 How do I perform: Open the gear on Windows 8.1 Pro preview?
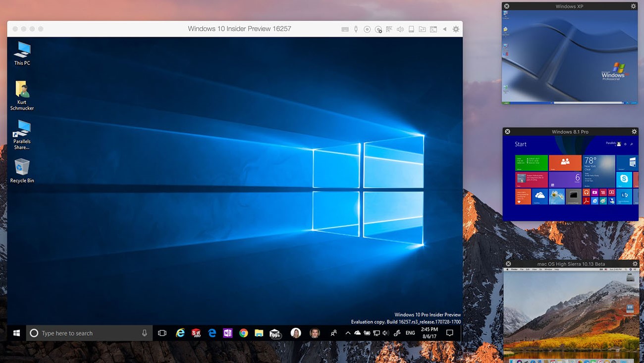634,131
